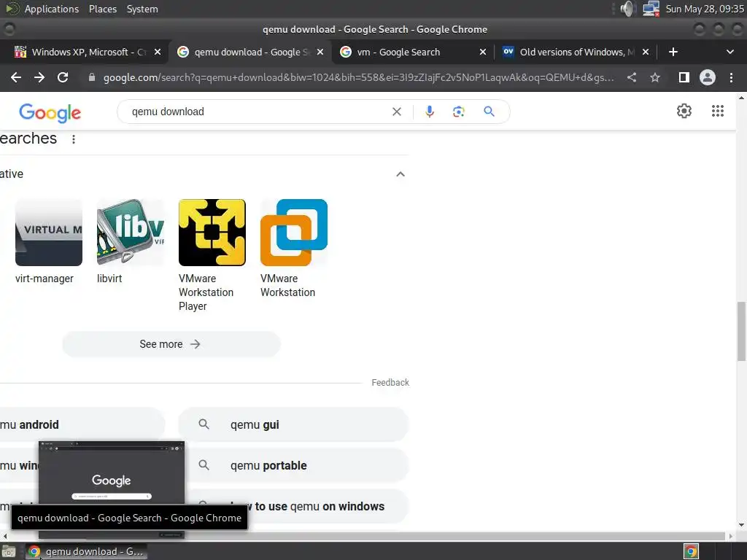747x560 pixels.
Task: Close the Windows XP tab
Action: 158,52
